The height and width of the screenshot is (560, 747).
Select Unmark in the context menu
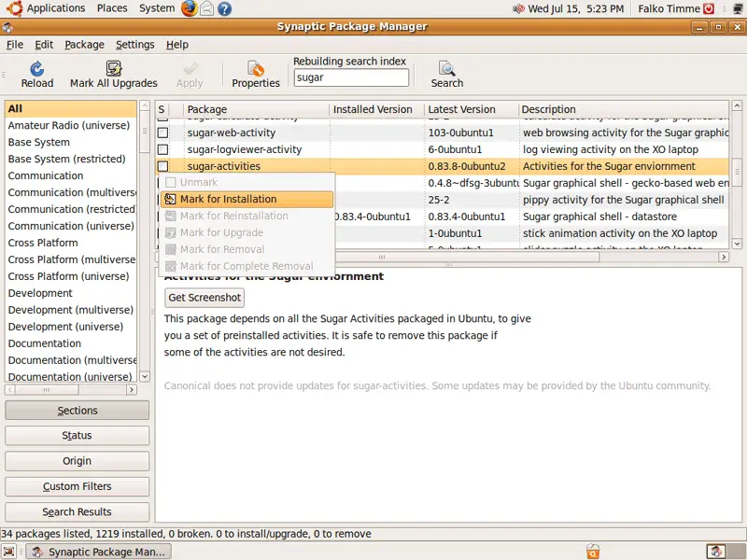(x=247, y=182)
